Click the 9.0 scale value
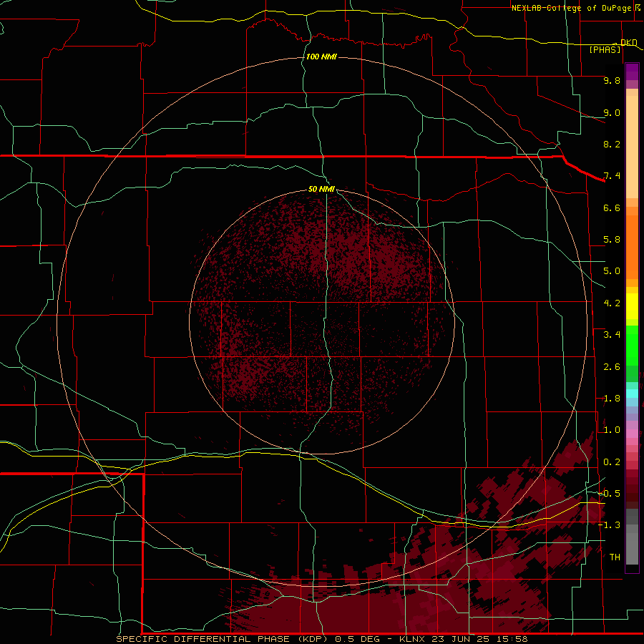Viewport: 644px width, 644px height. (612, 112)
